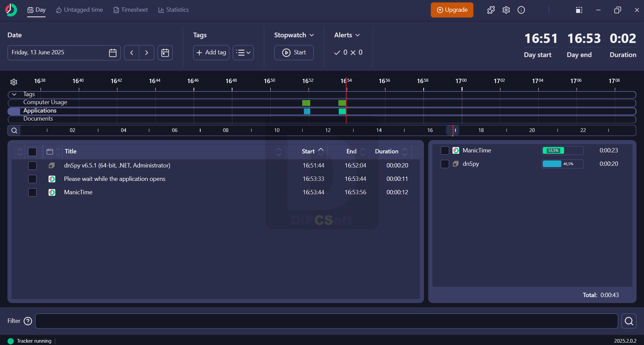Click the Total: 0:00:43 label
The image size is (644, 345).
[600, 295]
